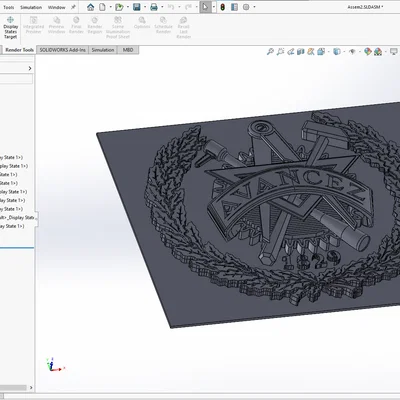Switch to Simulation ribbon tab
Image resolution: width=400 pixels, height=400 pixels.
tap(103, 50)
